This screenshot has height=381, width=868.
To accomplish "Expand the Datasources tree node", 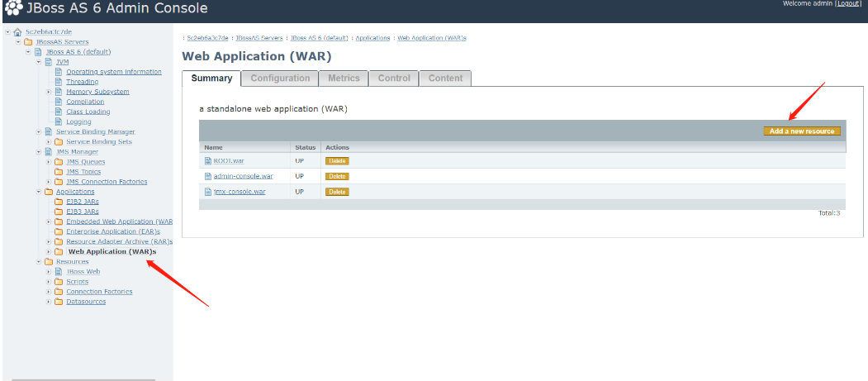I will 49,302.
